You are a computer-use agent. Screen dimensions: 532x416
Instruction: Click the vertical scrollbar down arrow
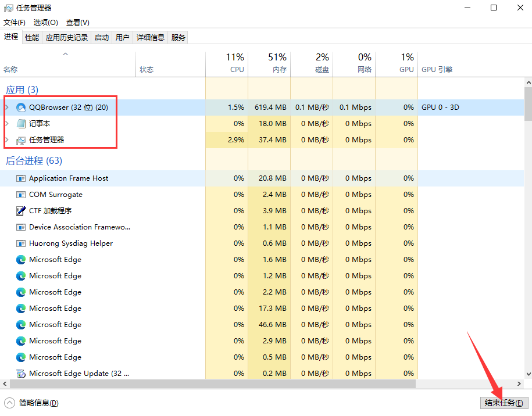(529, 374)
